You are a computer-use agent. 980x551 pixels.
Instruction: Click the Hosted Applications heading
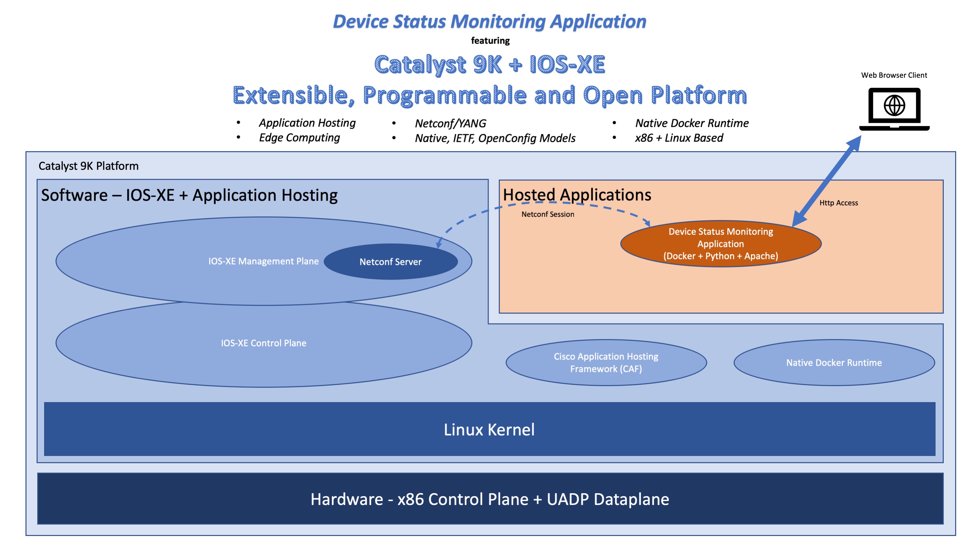[577, 195]
